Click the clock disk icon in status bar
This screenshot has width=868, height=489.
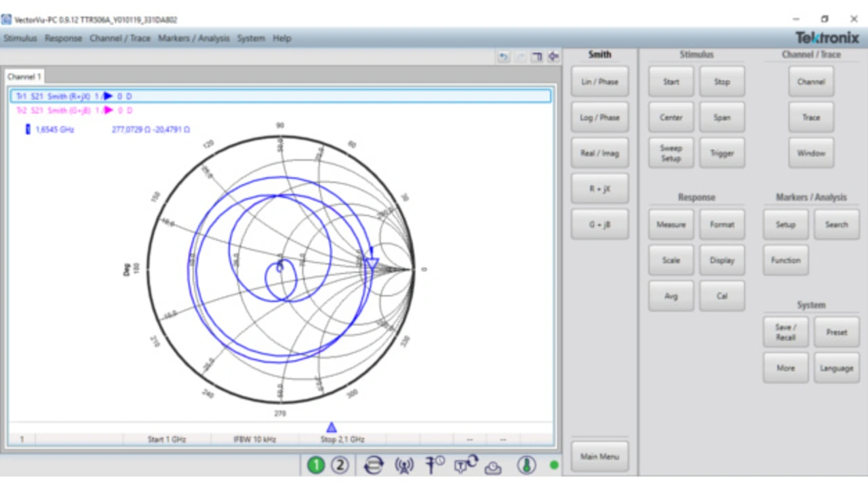click(x=494, y=467)
